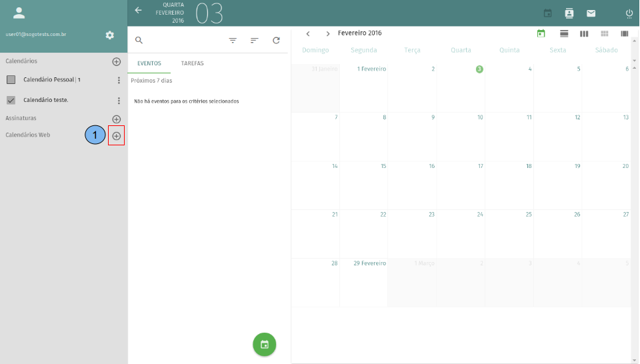Enable the Calendário Pessoal checkbox
The image size is (640, 364).
[11, 80]
